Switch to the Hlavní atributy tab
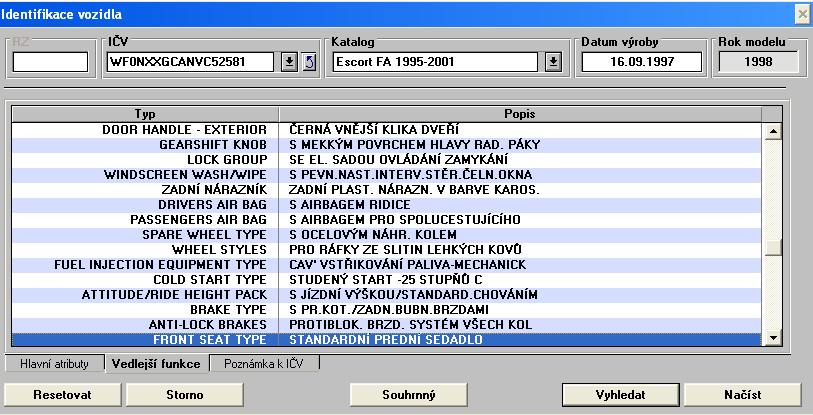 pos(56,363)
